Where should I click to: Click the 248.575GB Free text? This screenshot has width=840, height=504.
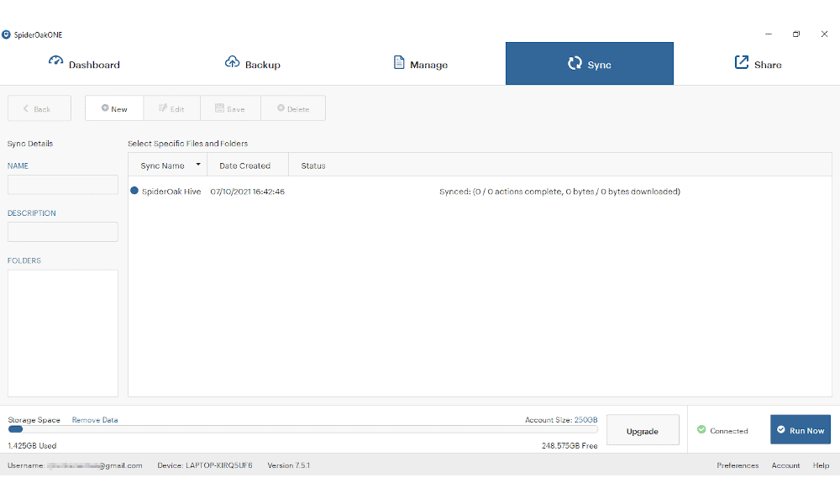tap(570, 445)
